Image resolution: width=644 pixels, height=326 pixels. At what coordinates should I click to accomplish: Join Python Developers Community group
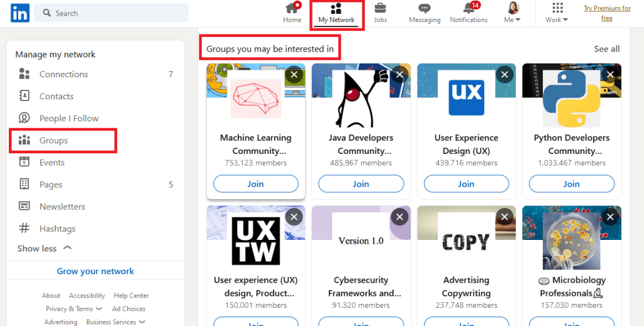[x=572, y=183]
